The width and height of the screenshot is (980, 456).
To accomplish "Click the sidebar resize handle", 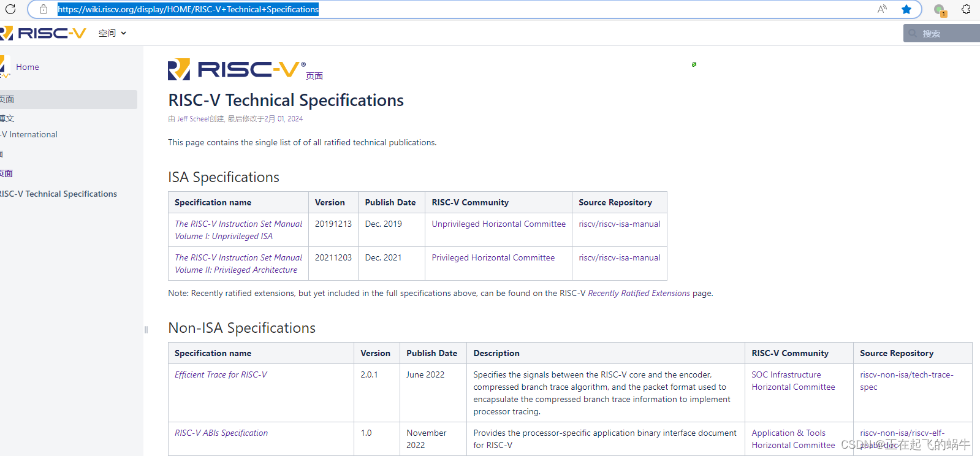I will [146, 330].
